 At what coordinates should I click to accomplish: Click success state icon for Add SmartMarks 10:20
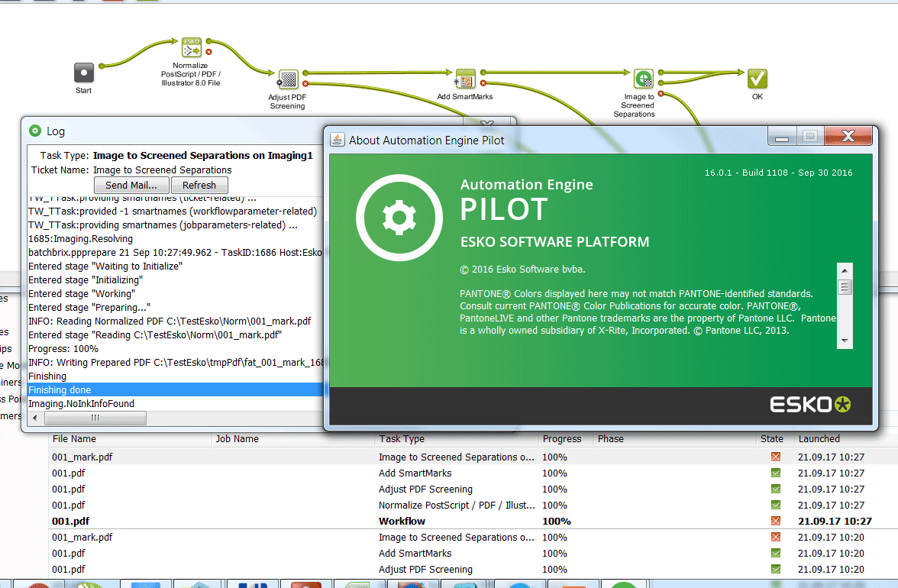776,553
